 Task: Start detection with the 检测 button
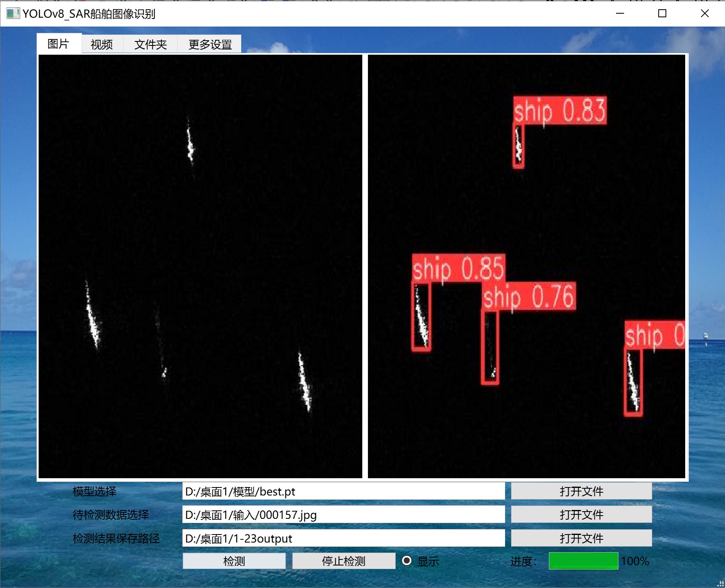click(x=234, y=561)
